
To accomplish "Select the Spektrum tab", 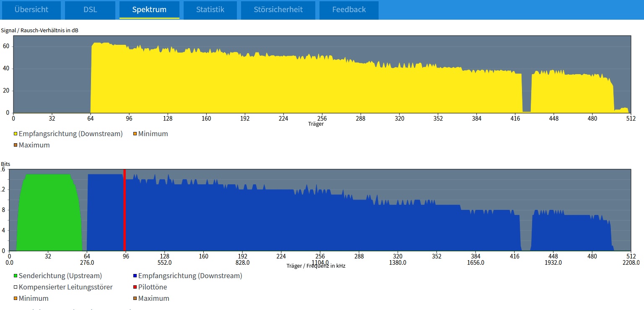I will (x=149, y=10).
